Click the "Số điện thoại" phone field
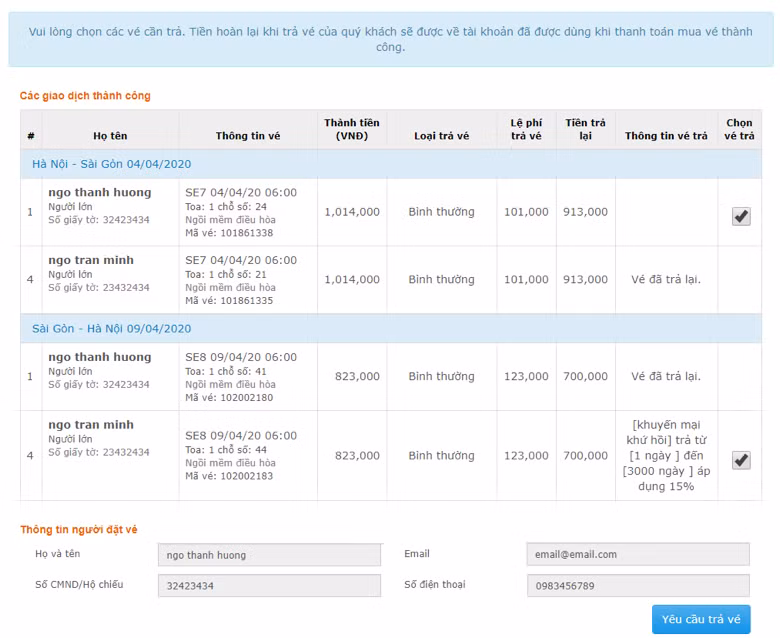Image resolution: width=780 pixels, height=638 pixels. click(637, 585)
